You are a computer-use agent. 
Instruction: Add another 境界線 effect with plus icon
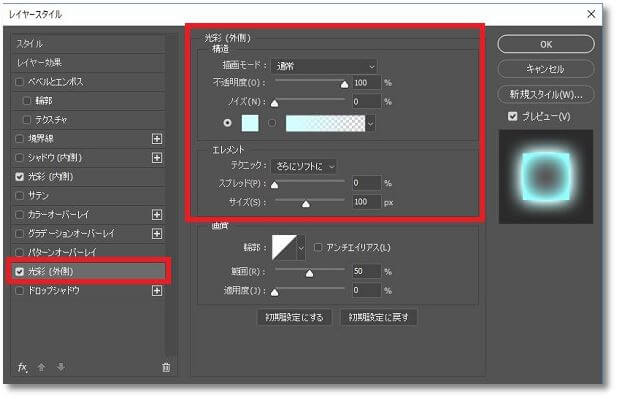(157, 139)
